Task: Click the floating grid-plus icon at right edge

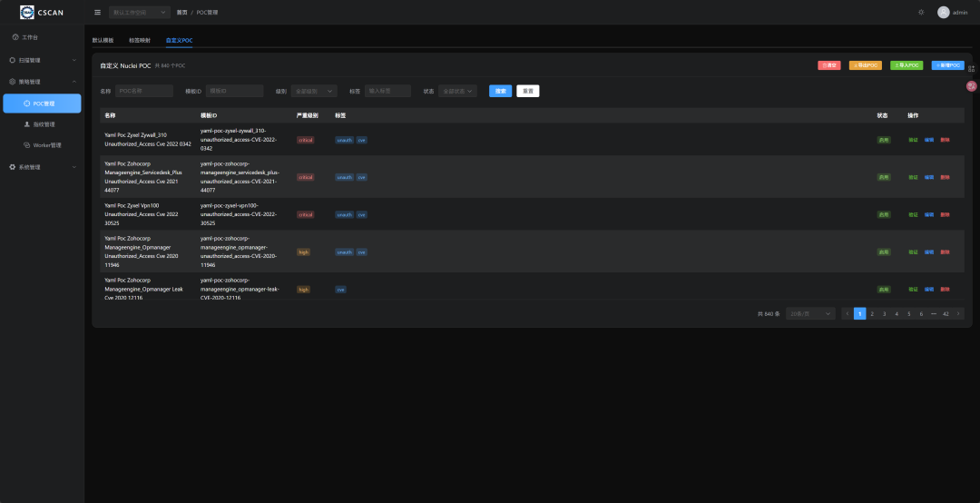Action: pos(971,68)
